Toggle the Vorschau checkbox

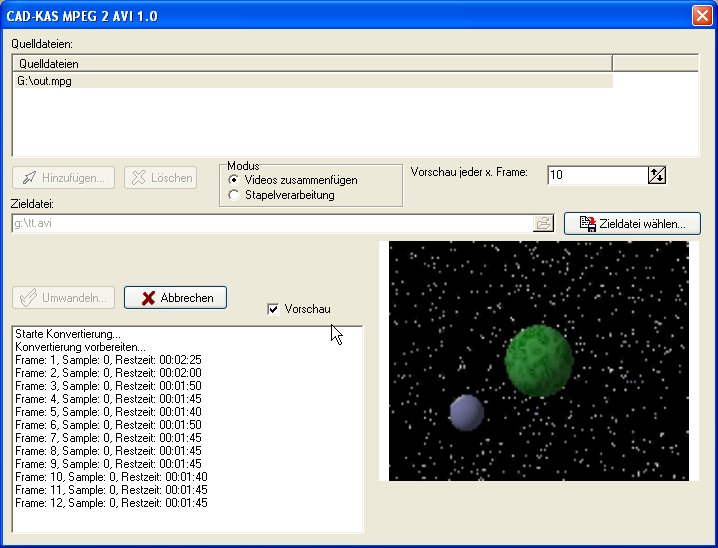tap(273, 309)
